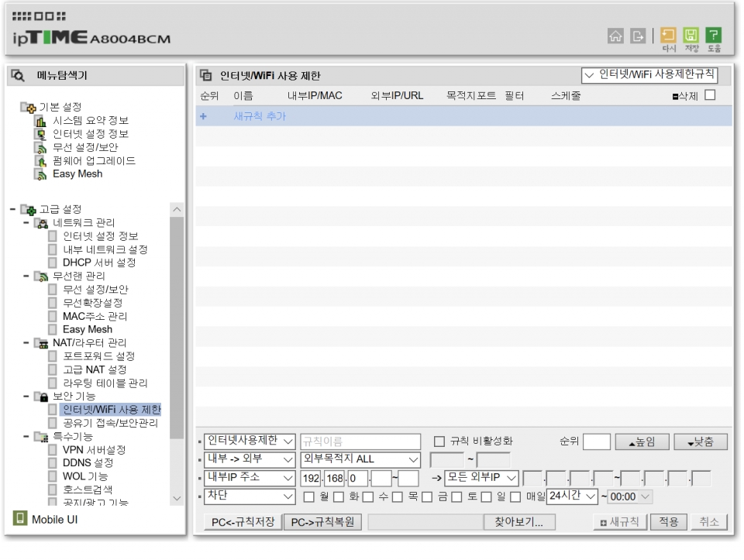Image resolution: width=744 pixels, height=560 pixels.
Task: Click the 메뉴탐색기 search icon
Action: coord(19,76)
